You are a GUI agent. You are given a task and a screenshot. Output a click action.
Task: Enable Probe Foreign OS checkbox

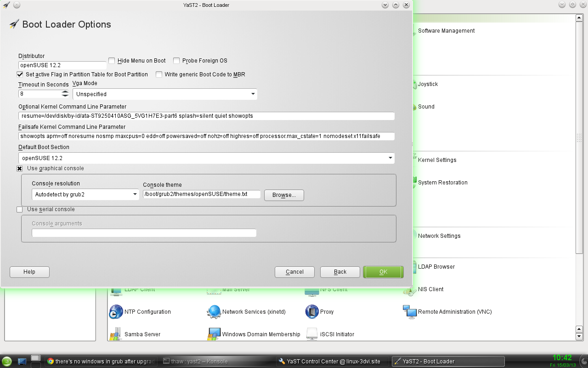176,61
